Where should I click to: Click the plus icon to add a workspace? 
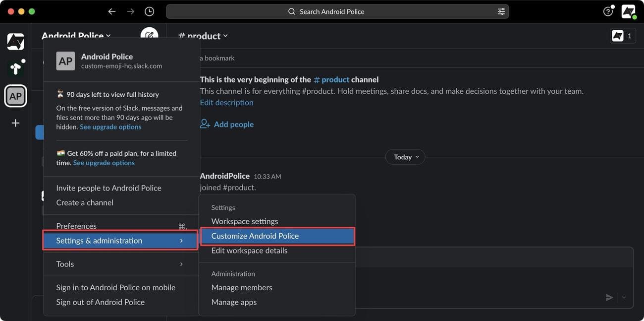tap(15, 123)
